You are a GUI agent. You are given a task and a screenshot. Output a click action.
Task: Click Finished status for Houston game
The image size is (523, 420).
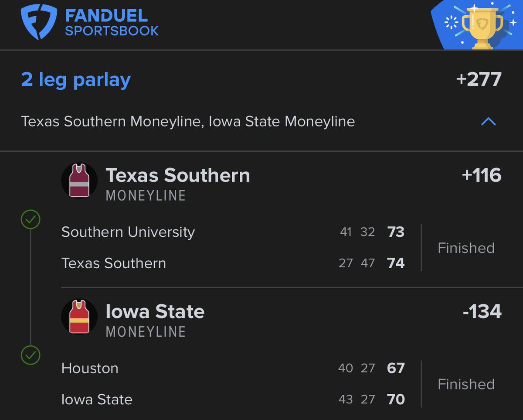pyautogui.click(x=466, y=384)
